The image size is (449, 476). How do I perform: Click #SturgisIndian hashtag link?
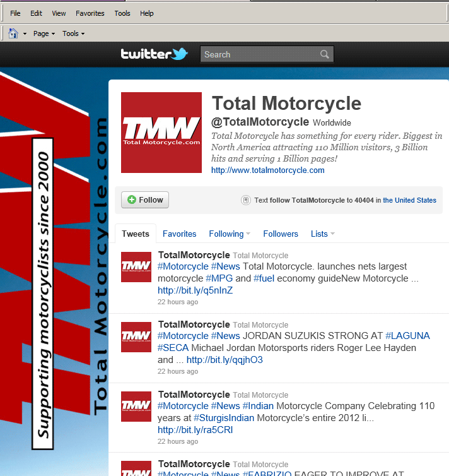(224, 418)
